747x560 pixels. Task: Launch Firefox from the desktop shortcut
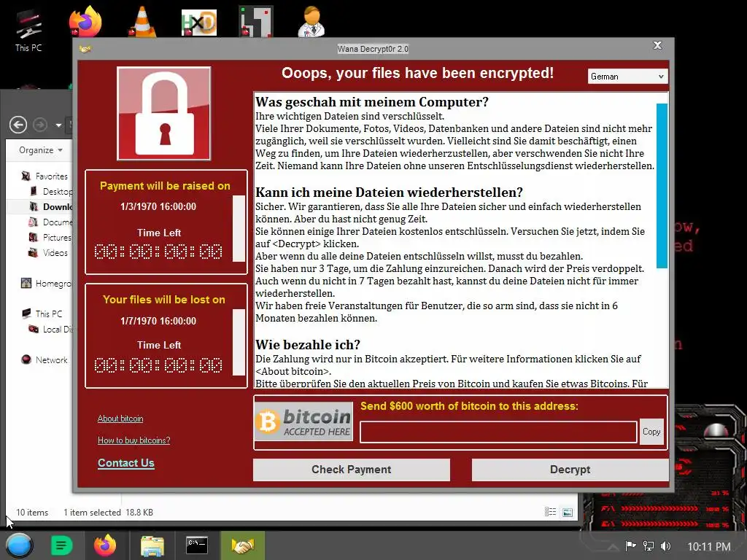click(85, 21)
